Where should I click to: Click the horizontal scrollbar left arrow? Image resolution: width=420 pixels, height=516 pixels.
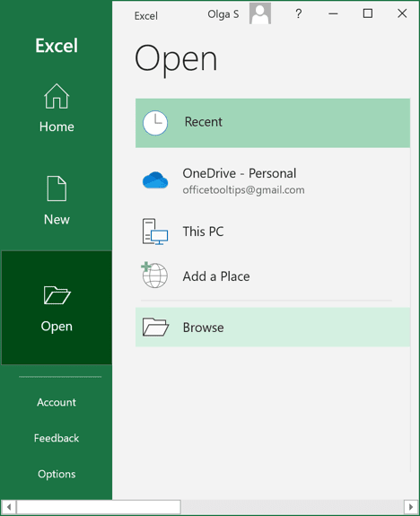pos(9,507)
